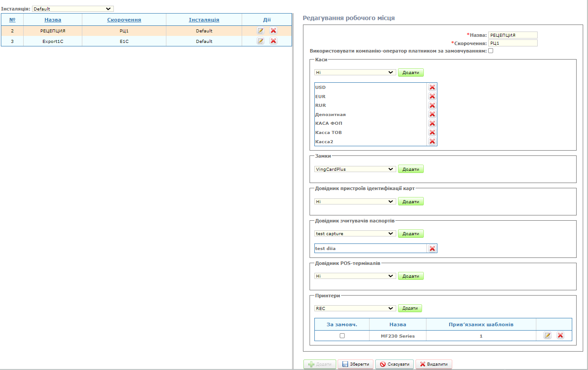Click the Назва text input field
This screenshot has height=370, width=588.
[513, 35]
